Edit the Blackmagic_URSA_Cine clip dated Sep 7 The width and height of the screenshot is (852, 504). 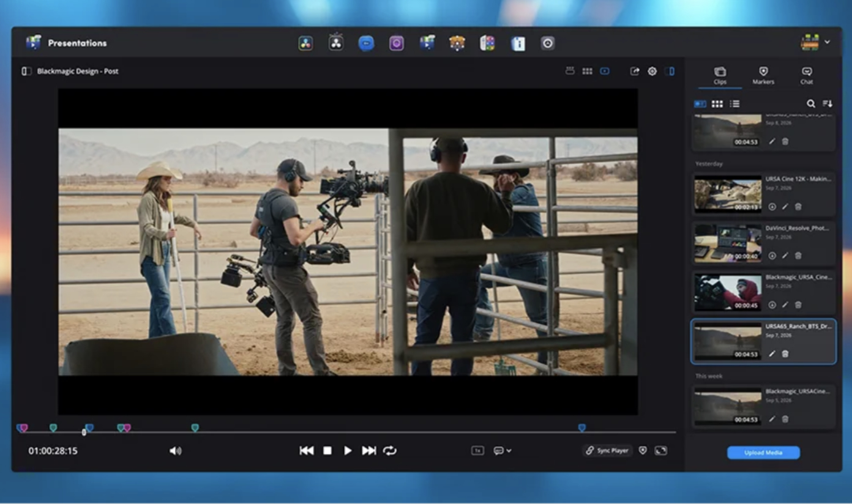tap(785, 305)
